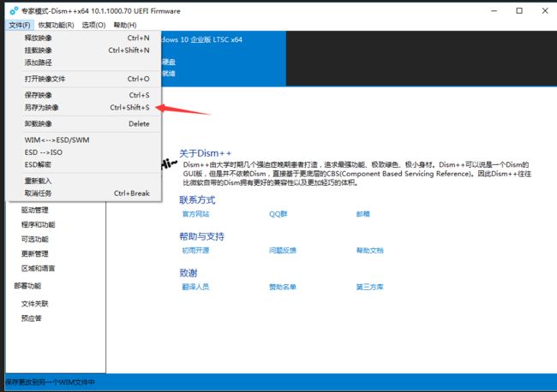This screenshot has width=557, height=392.
Task: Open 驱动管理 in the sidebar
Action: [x=35, y=210]
